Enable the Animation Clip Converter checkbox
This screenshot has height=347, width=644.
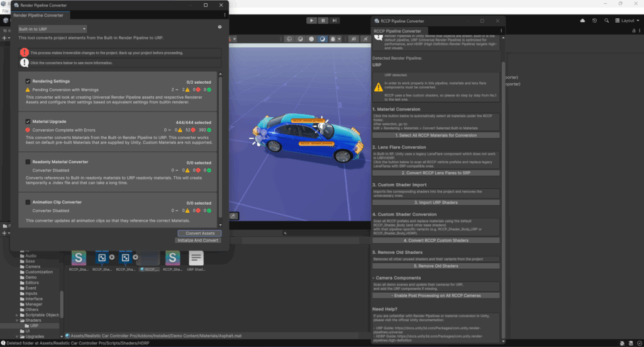click(x=28, y=202)
